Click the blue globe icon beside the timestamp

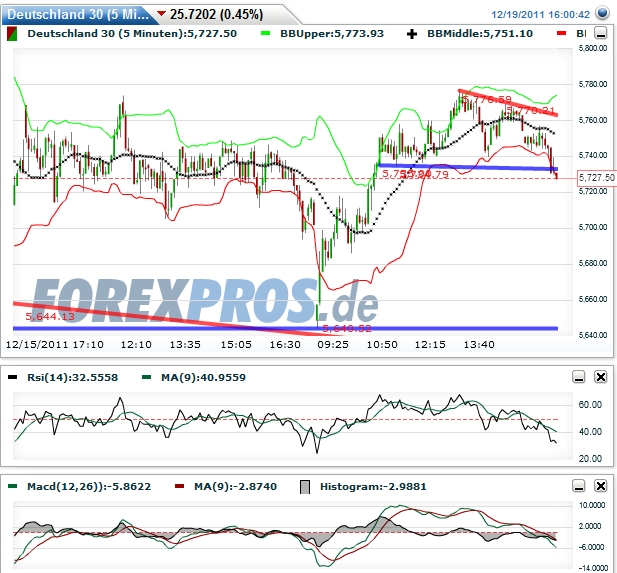[602, 13]
